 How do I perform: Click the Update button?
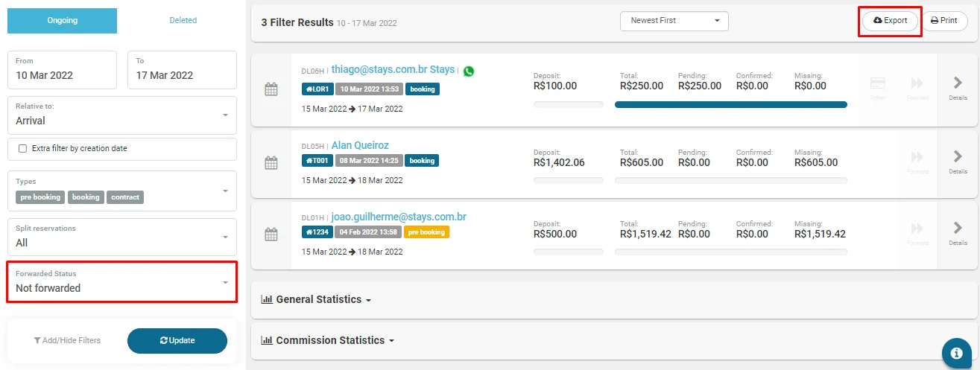(x=177, y=340)
